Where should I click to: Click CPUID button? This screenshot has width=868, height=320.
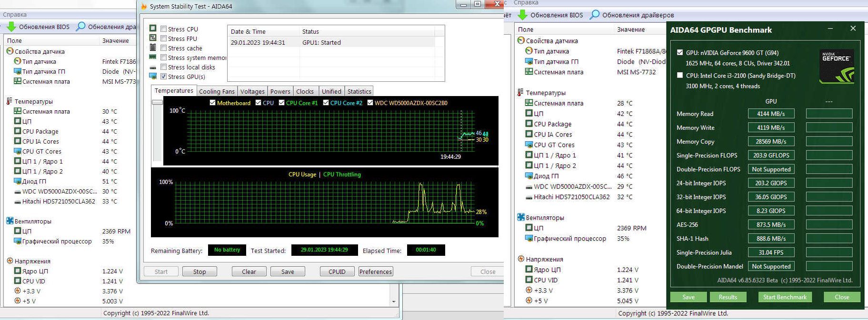pos(337,272)
